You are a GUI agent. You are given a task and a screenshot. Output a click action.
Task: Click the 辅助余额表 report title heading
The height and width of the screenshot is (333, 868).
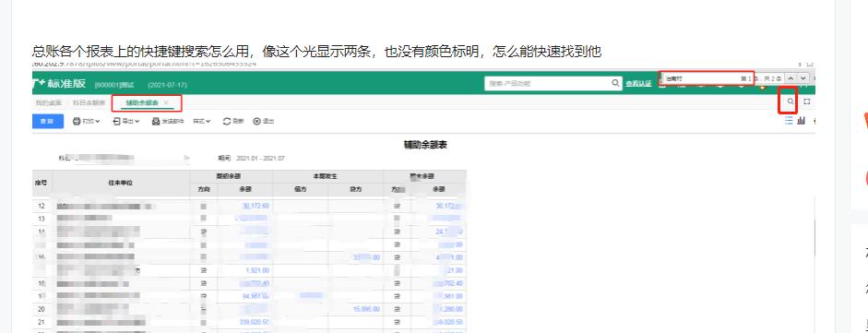point(425,145)
